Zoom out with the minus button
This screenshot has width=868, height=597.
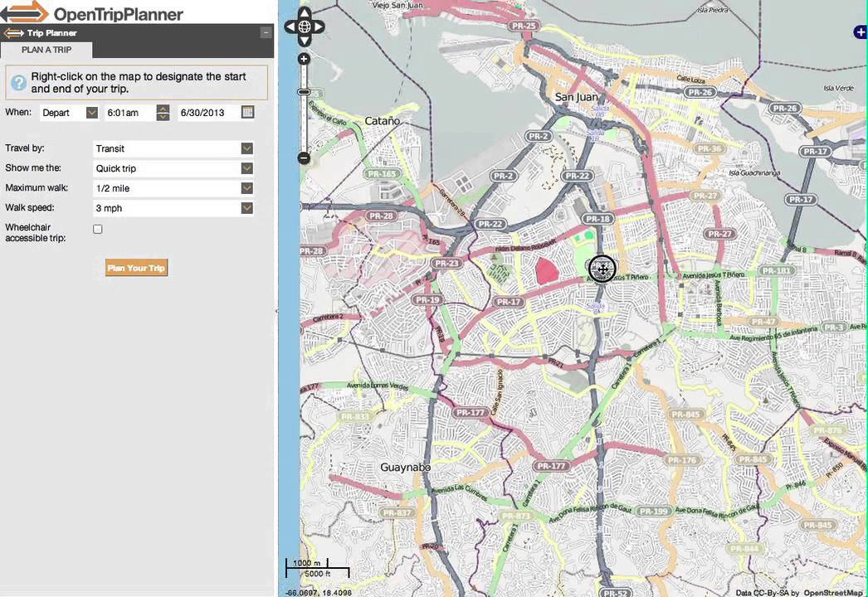tap(304, 158)
